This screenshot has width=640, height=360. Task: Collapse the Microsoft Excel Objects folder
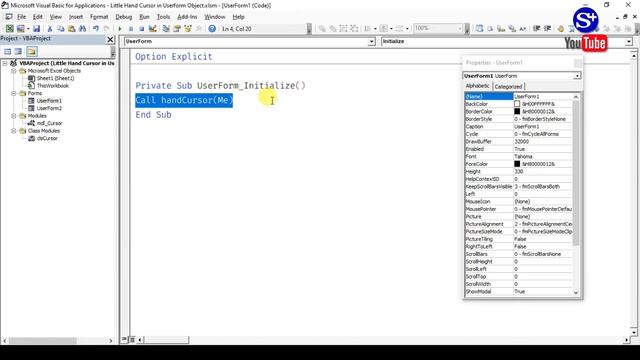[13, 71]
